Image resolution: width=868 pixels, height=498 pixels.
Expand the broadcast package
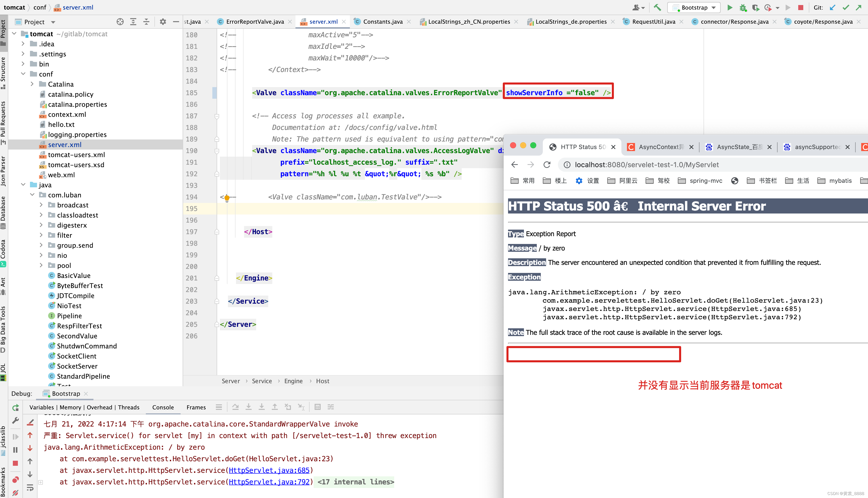pos(41,205)
